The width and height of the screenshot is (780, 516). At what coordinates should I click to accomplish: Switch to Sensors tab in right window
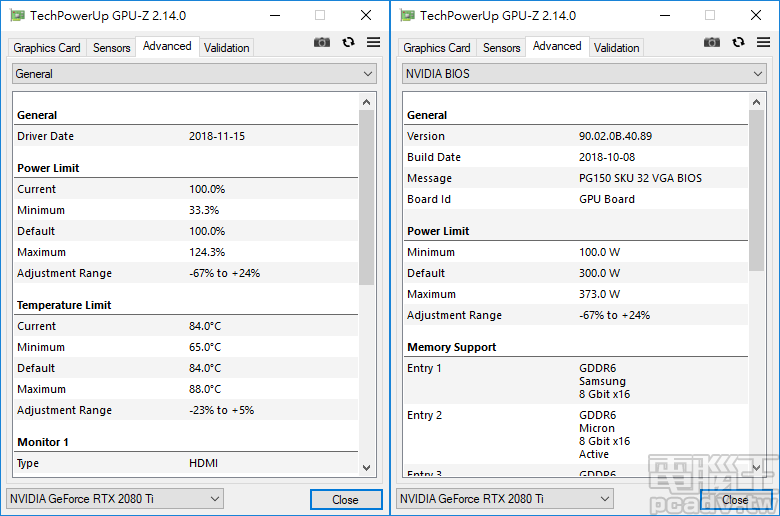[501, 48]
